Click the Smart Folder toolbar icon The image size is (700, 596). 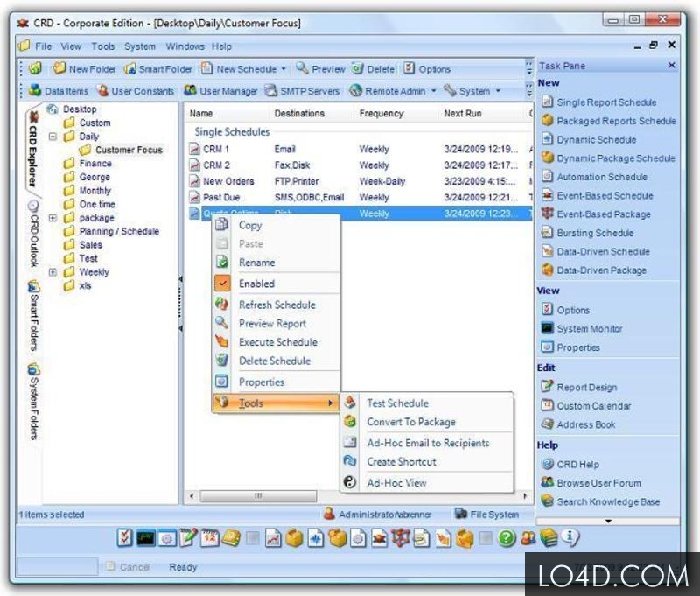coord(129,69)
